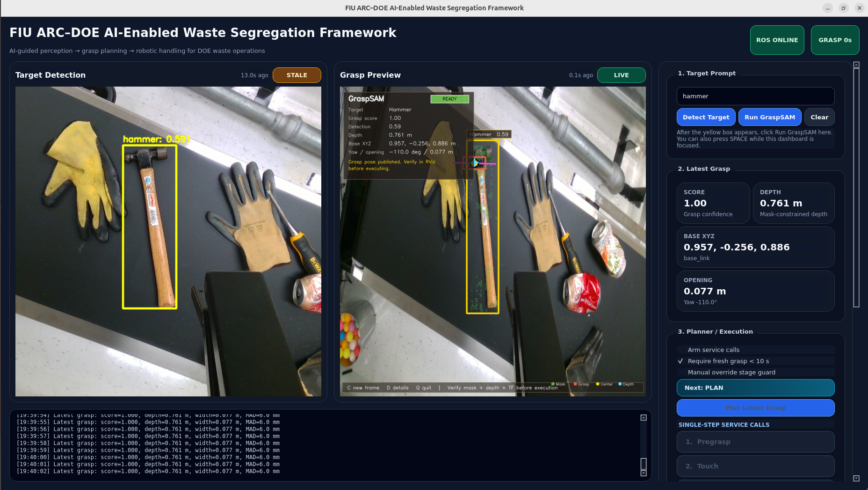Run GraspSAM on the detected target
The height and width of the screenshot is (490, 868).
pyautogui.click(x=770, y=117)
